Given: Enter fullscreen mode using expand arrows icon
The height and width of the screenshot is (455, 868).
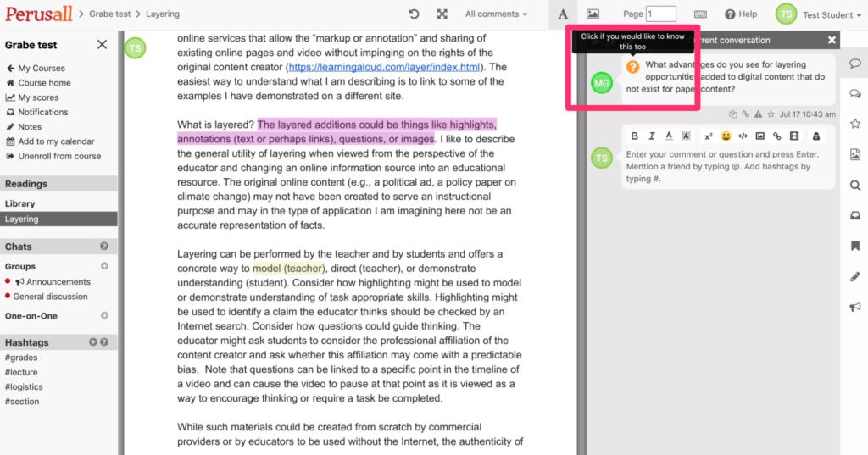Looking at the screenshot, I should [442, 14].
